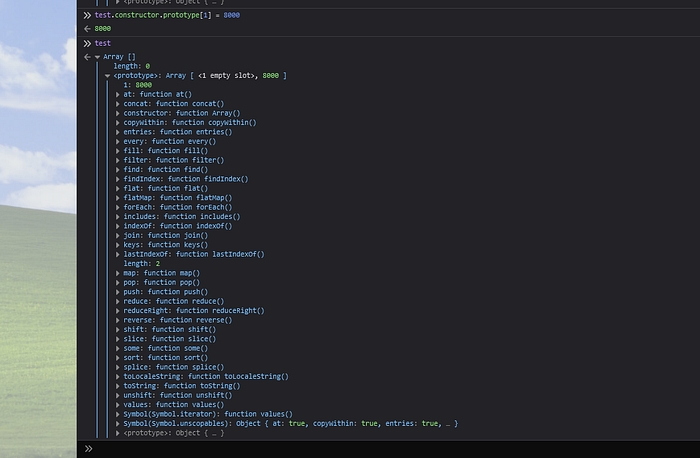Screen dimensions: 700x458
Task: Click the prompt chevron beside test.constructor.prototype
Action: (87, 16)
